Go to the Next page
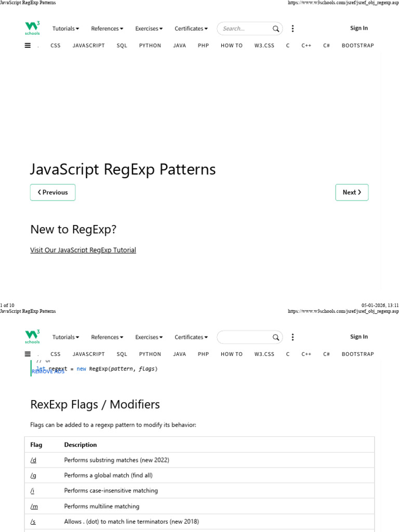 (x=352, y=192)
